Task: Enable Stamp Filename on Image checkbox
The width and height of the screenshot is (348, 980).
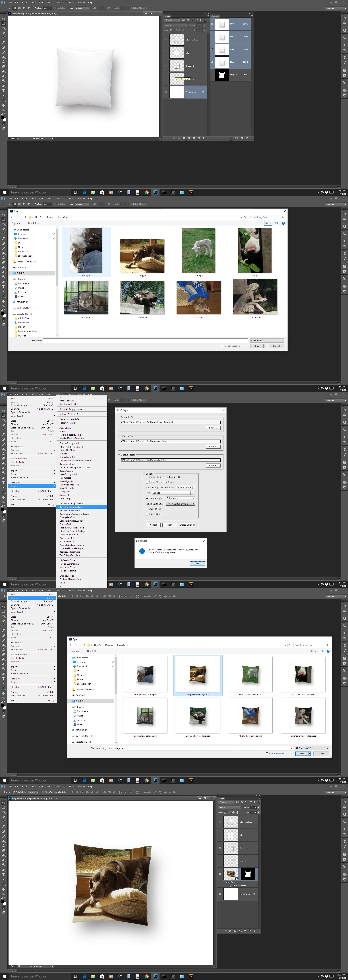Action: click(147, 482)
